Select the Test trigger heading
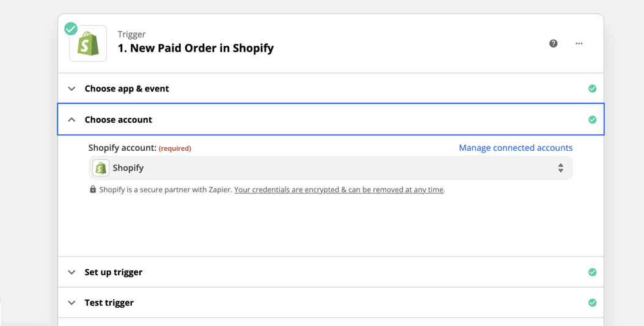This screenshot has width=644, height=326. [109, 303]
